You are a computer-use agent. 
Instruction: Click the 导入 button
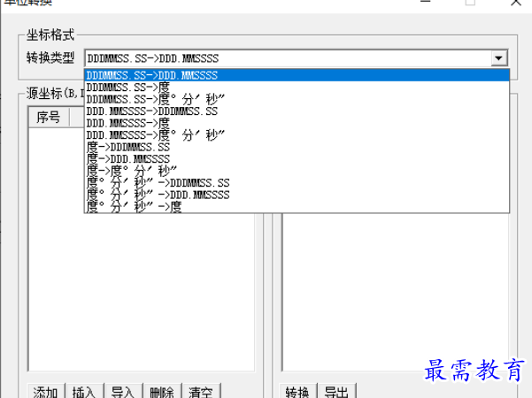point(123,391)
